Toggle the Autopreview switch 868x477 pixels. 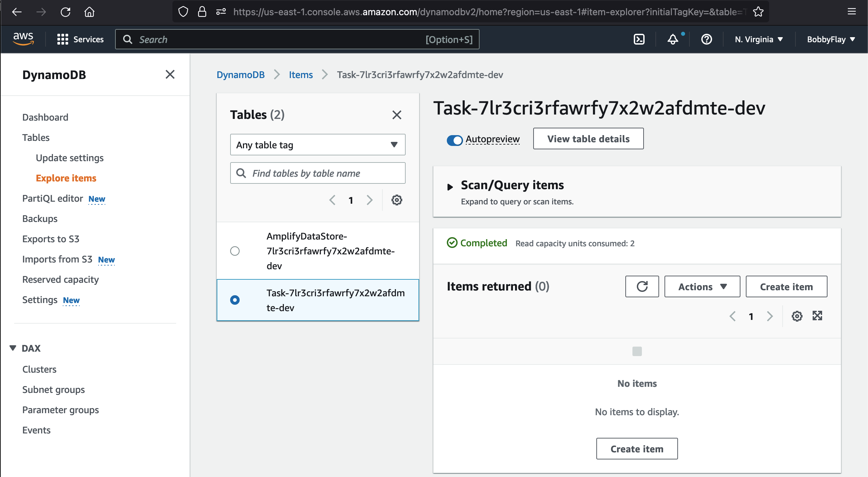pyautogui.click(x=454, y=140)
